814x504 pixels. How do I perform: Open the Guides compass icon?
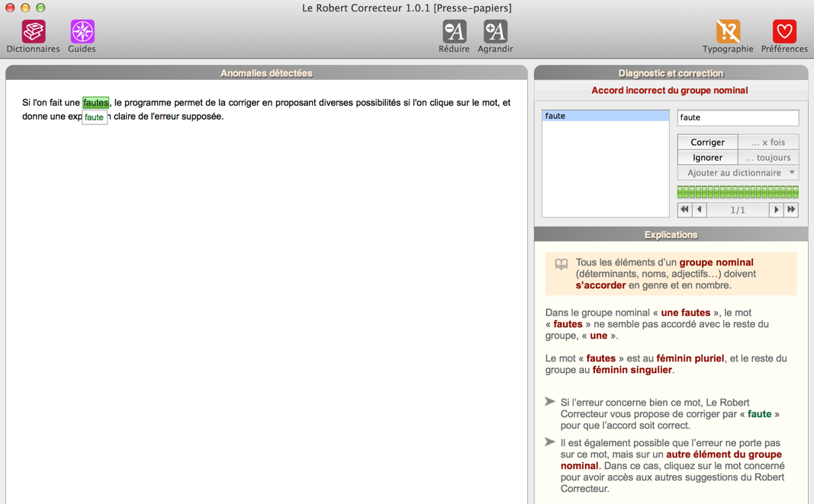pos(82,32)
